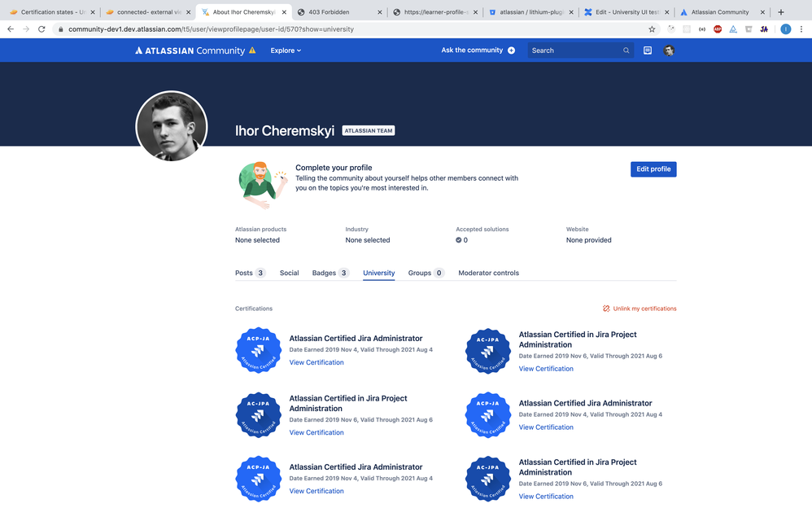Click the Complete your profile illustration
Screen dimensions: 812x508
263,185
